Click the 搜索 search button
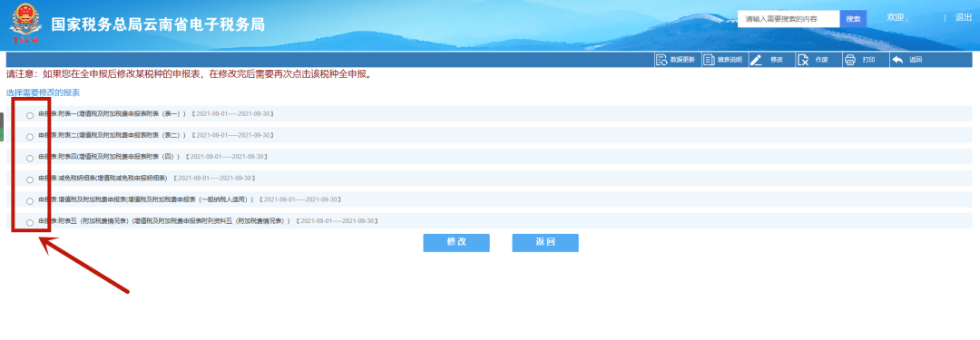This screenshot has height=340, width=980. pos(853,19)
